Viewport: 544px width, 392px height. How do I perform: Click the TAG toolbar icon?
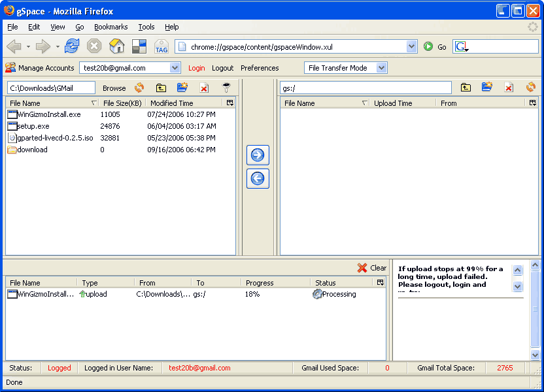pos(161,46)
